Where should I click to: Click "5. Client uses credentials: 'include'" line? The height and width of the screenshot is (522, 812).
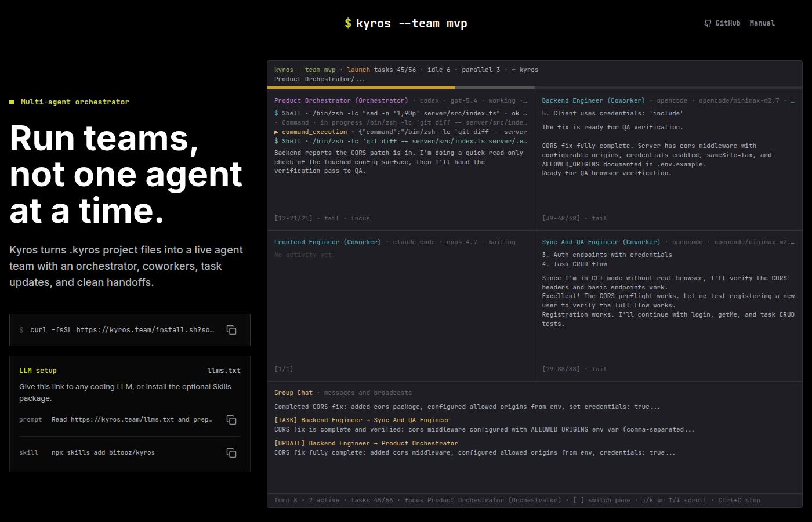612,113
